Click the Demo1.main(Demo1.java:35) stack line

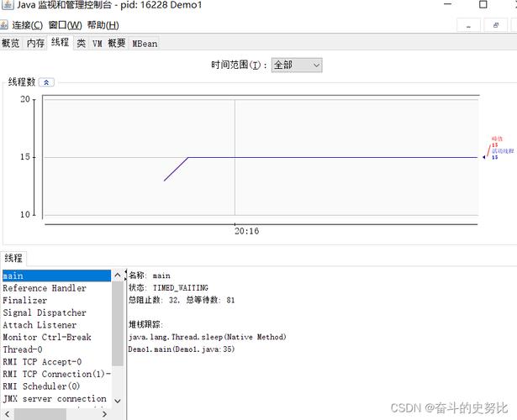pyautogui.click(x=181, y=349)
